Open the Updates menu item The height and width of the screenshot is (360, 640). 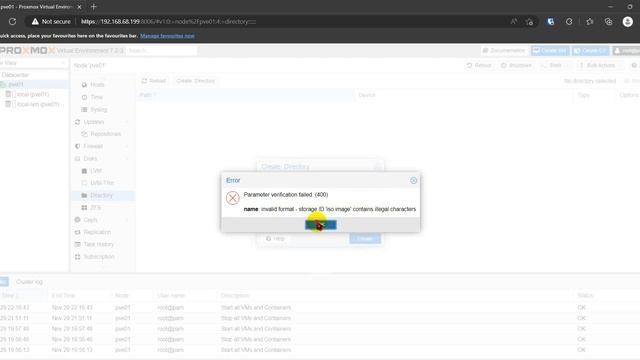tap(93, 122)
